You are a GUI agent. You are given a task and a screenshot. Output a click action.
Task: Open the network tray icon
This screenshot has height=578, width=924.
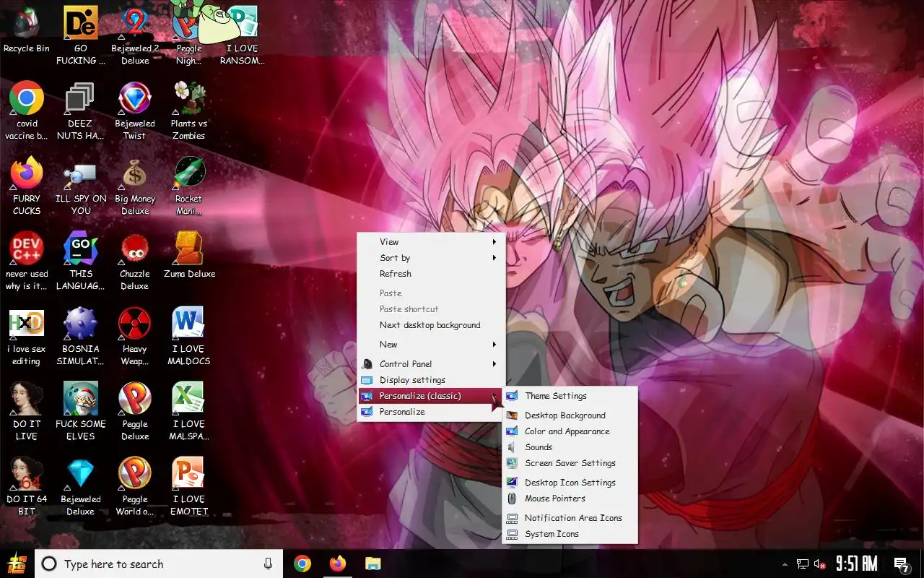(x=803, y=564)
